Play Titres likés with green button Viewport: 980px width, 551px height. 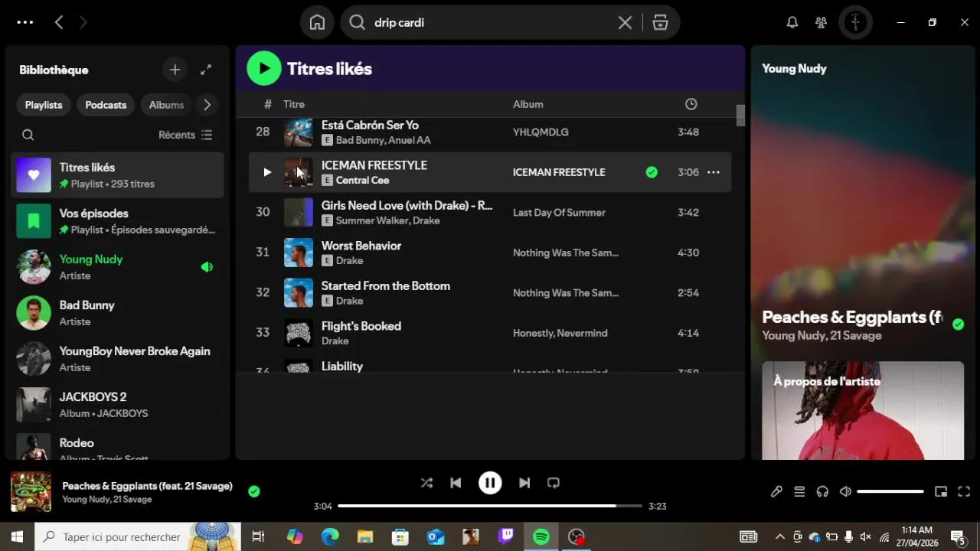click(x=264, y=69)
